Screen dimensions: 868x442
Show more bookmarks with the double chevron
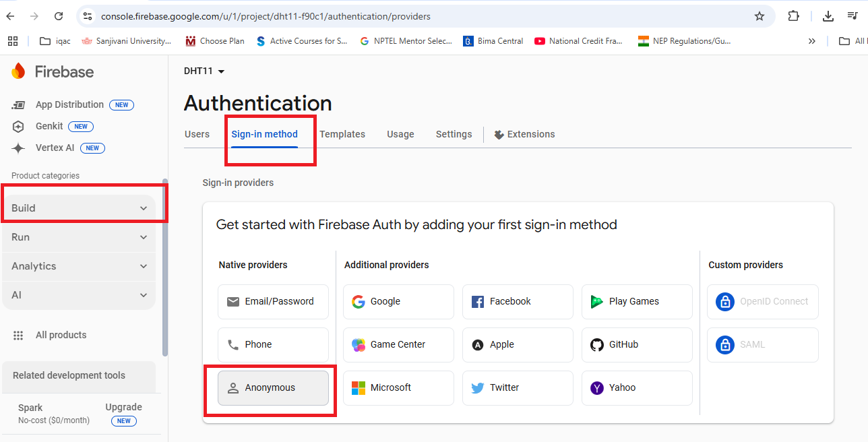click(x=812, y=41)
